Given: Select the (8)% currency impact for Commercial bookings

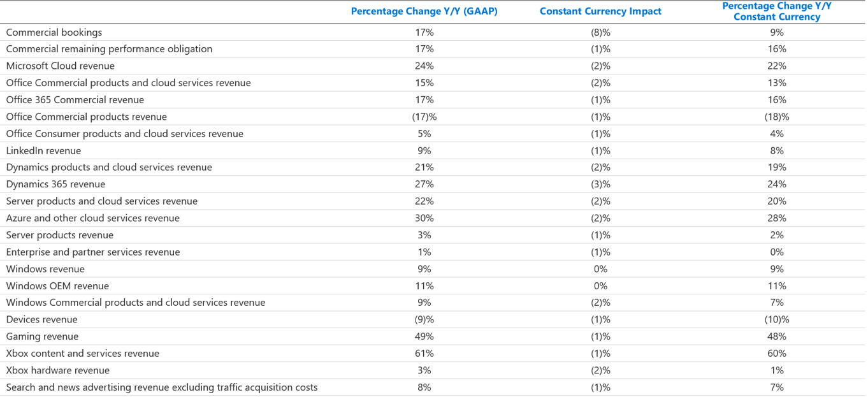Looking at the screenshot, I should (600, 32).
